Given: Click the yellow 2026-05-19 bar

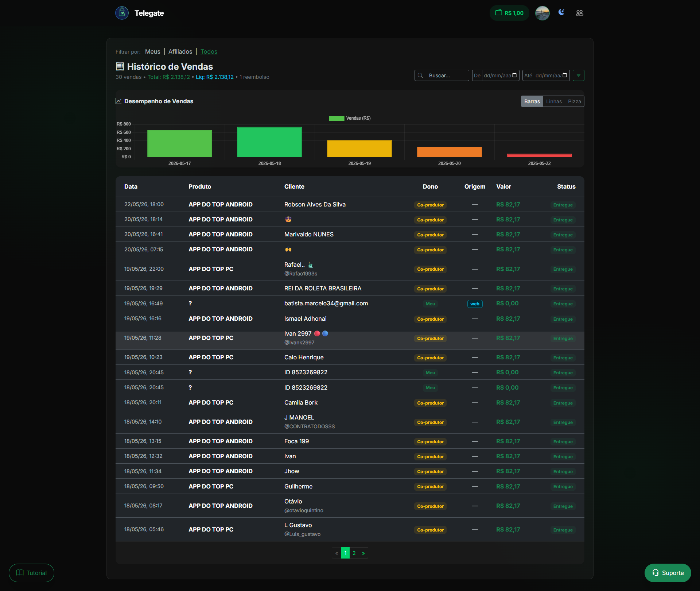Looking at the screenshot, I should pos(359,148).
